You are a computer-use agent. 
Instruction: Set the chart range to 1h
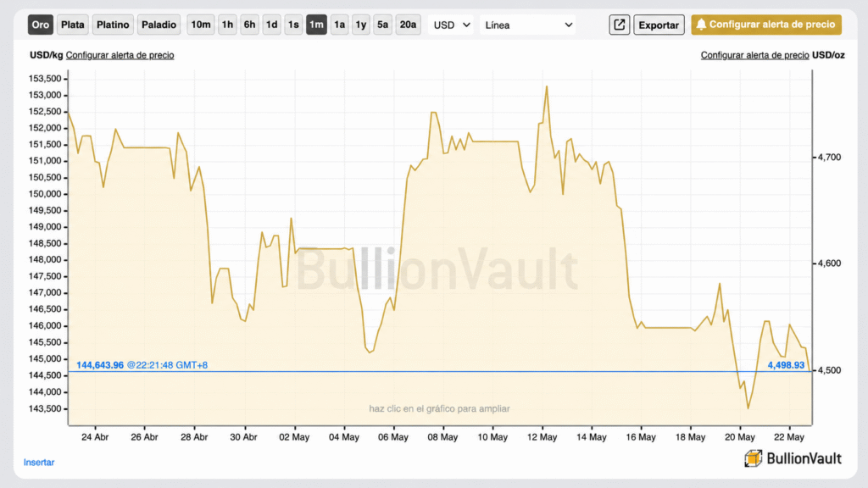[227, 25]
